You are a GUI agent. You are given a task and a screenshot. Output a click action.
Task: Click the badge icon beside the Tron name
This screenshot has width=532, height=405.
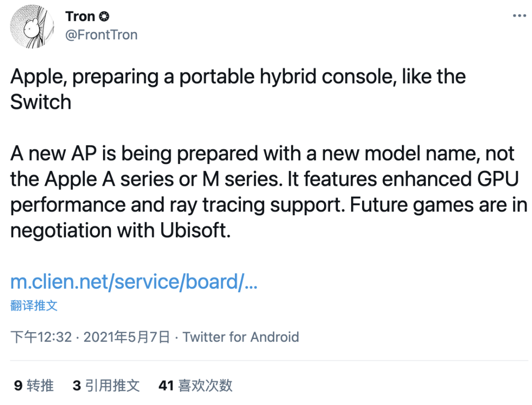tap(104, 16)
